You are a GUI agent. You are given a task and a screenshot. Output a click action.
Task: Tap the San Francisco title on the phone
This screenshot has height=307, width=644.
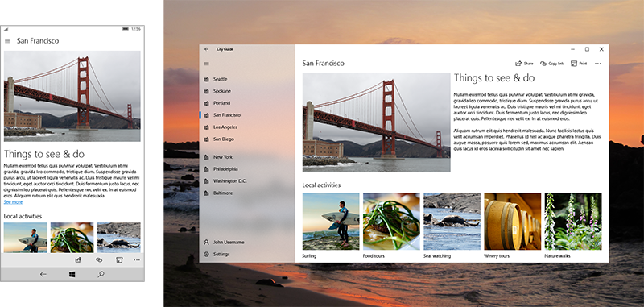(x=38, y=41)
